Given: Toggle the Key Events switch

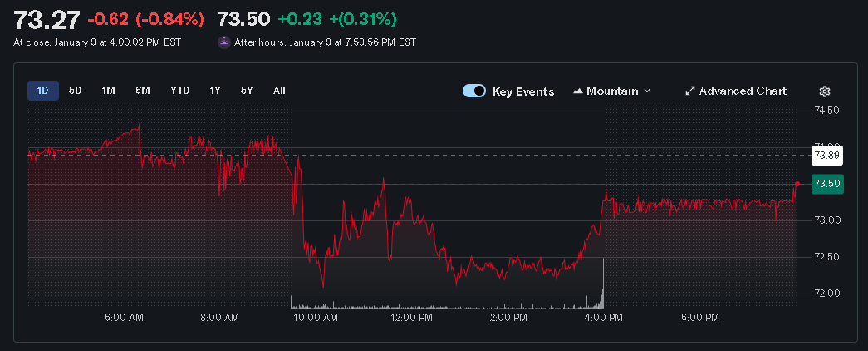Looking at the screenshot, I should tap(474, 91).
